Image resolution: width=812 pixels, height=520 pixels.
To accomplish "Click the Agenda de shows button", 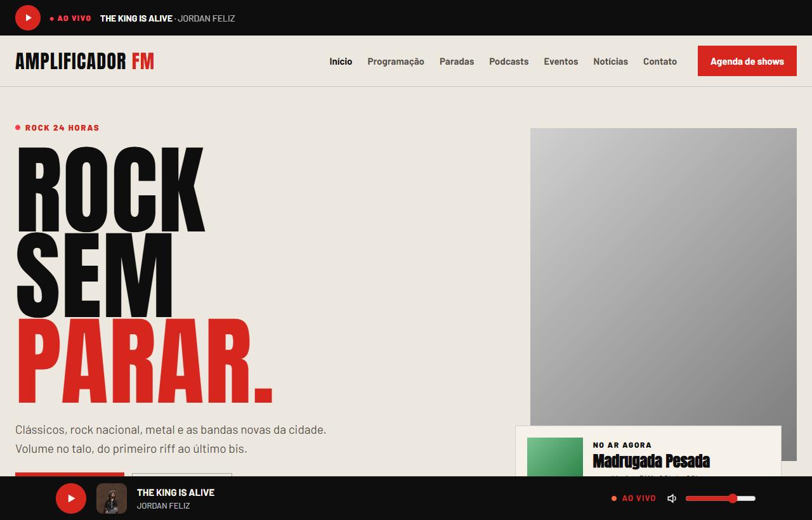I will click(747, 61).
